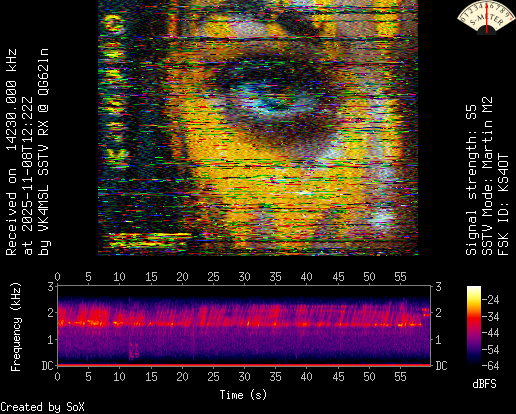The height and width of the screenshot is (414, 516).
Task: Click the dBFS color scale bar
Action: click(x=474, y=325)
